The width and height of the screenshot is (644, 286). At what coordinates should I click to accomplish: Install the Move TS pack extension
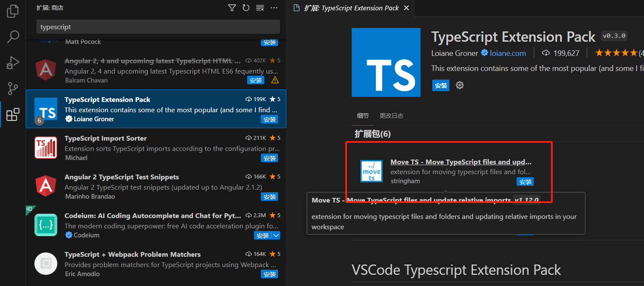coord(525,182)
